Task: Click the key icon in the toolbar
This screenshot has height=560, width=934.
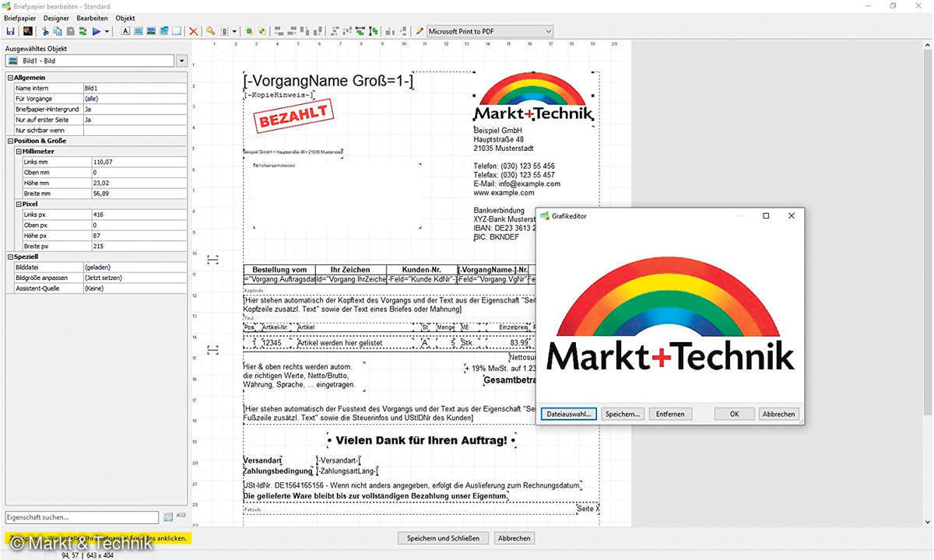Action: (210, 31)
